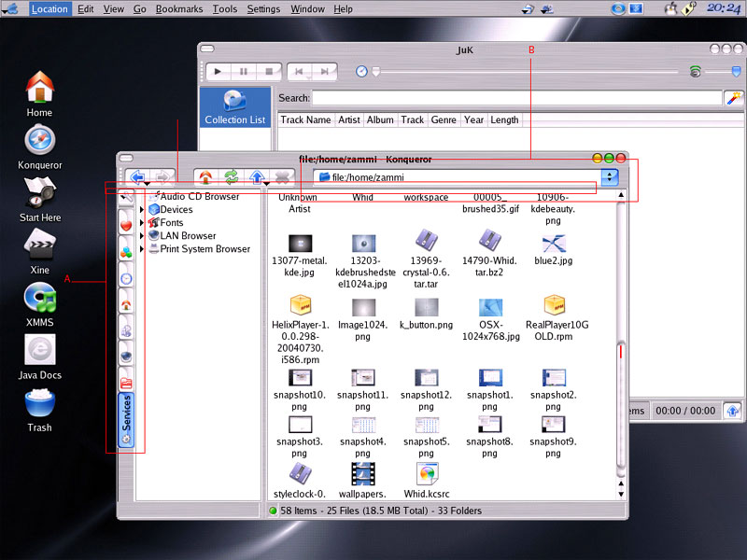This screenshot has width=747, height=560.
Task: Open the Location menu
Action: click(49, 8)
